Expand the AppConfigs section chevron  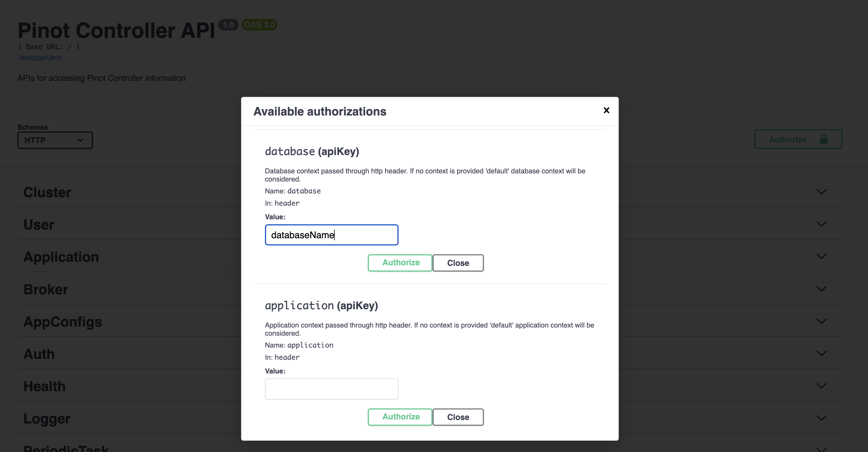pyautogui.click(x=821, y=321)
